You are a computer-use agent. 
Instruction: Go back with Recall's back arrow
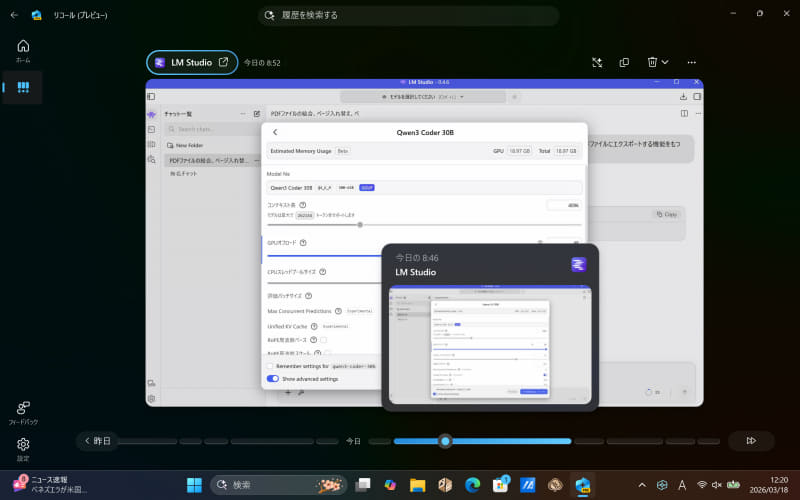14,15
